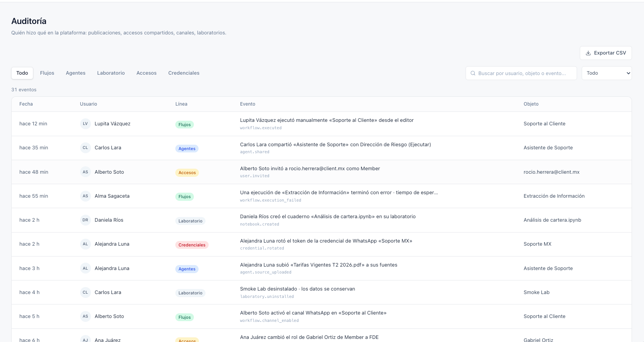Click Agentes badge in hace 35 min row
This screenshot has height=342, width=644.
coord(187,149)
